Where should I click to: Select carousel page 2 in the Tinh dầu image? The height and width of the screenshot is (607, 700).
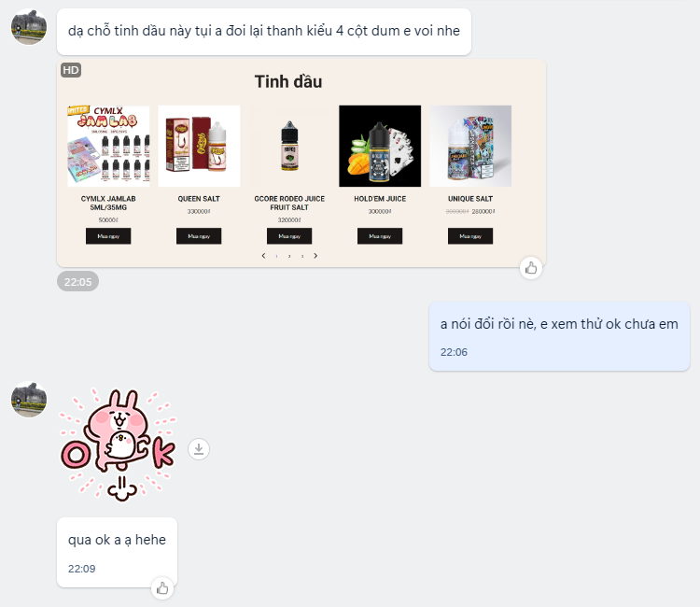(x=289, y=257)
